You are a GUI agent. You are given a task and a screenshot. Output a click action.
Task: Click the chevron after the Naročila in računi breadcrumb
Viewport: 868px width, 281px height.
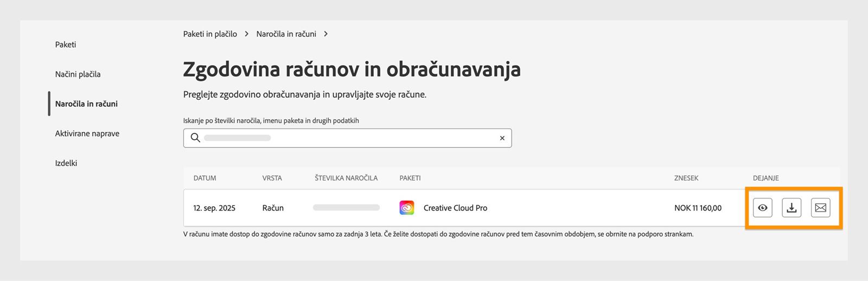[325, 34]
